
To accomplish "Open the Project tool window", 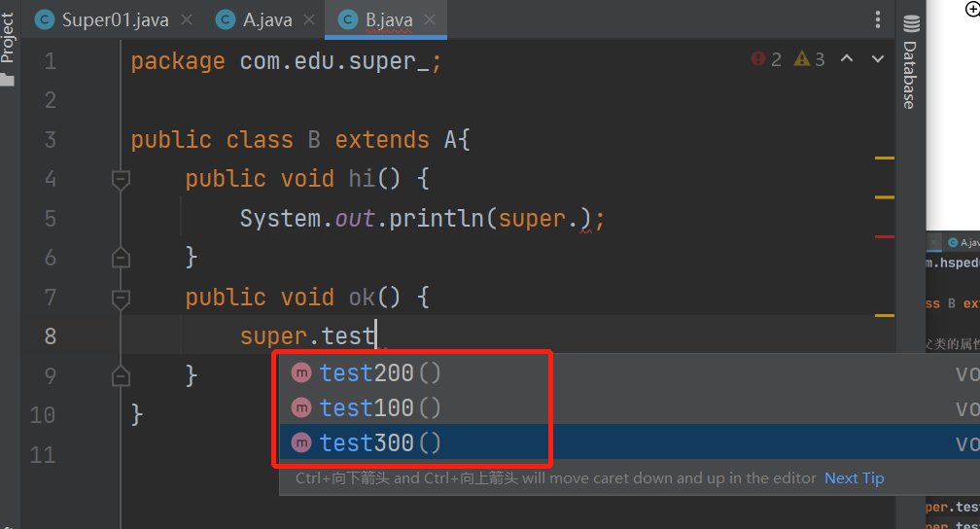I will pos(8,41).
